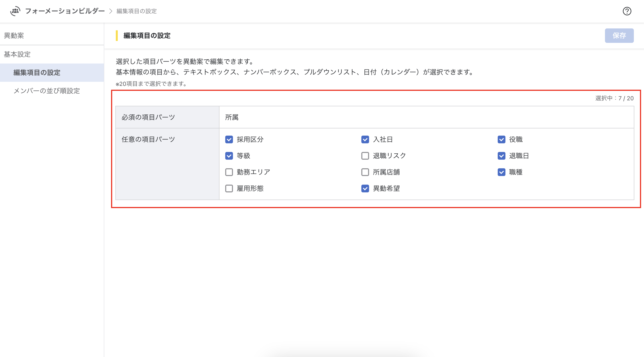Image resolution: width=644 pixels, height=357 pixels.
Task: Open the help question mark icon
Action: (627, 11)
